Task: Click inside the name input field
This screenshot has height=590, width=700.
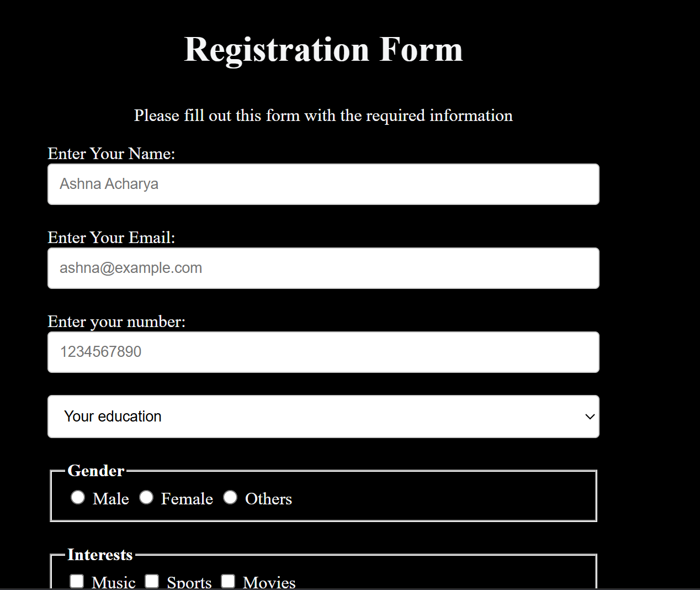Action: tap(323, 184)
